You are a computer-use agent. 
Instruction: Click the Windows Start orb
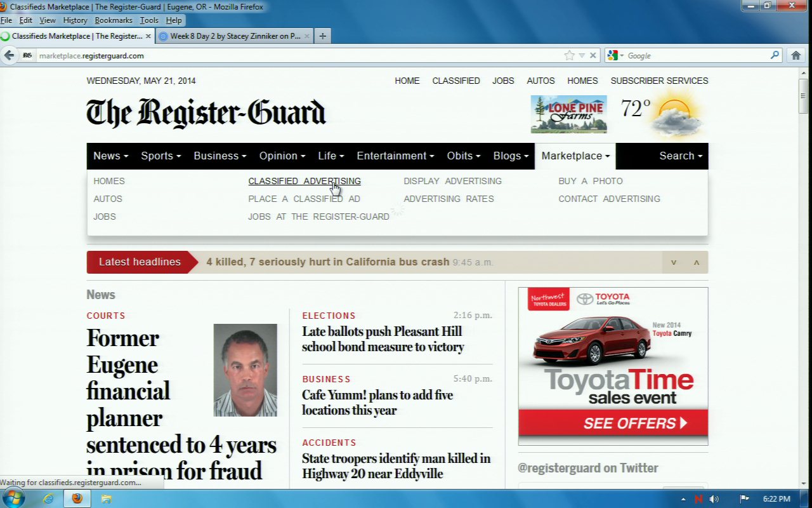click(13, 498)
